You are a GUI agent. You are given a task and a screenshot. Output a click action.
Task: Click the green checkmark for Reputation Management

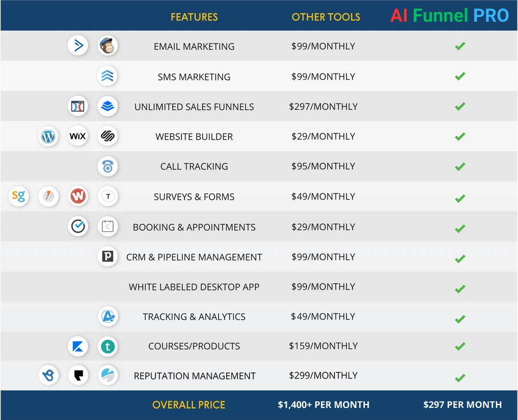coord(460,378)
